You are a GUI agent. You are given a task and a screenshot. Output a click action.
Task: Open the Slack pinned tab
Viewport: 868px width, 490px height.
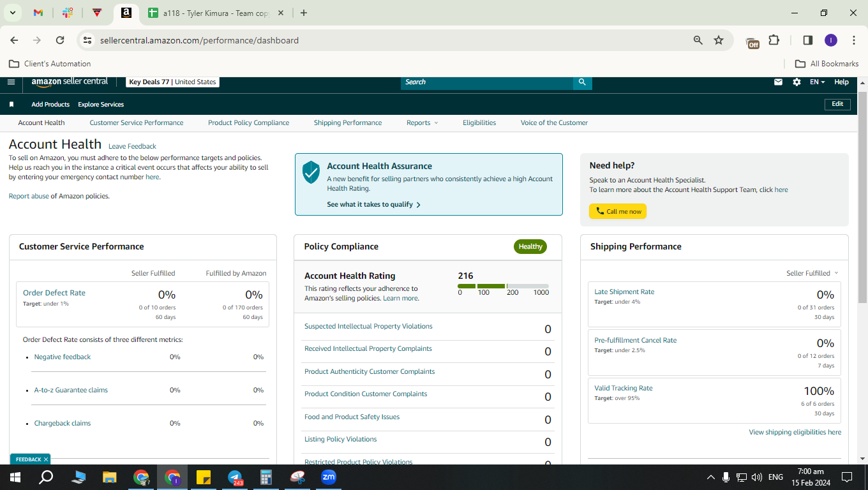click(68, 13)
